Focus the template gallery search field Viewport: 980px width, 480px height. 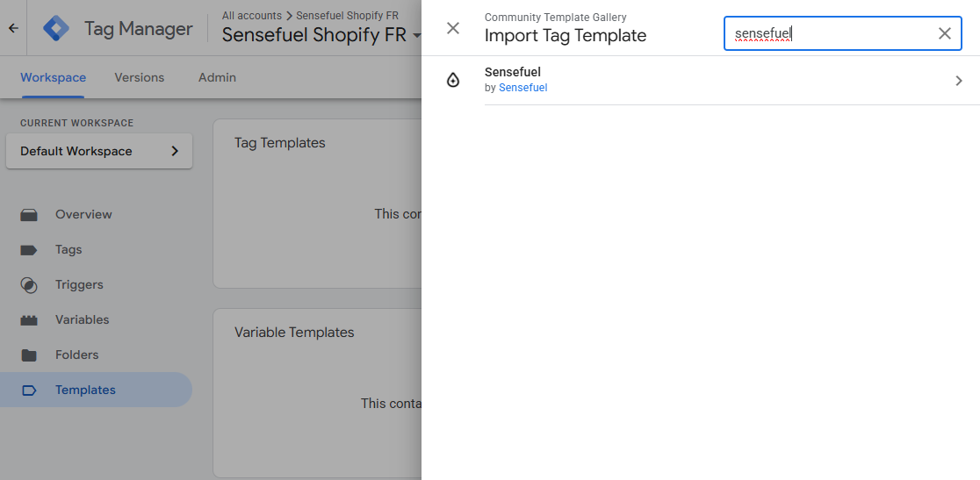point(830,33)
